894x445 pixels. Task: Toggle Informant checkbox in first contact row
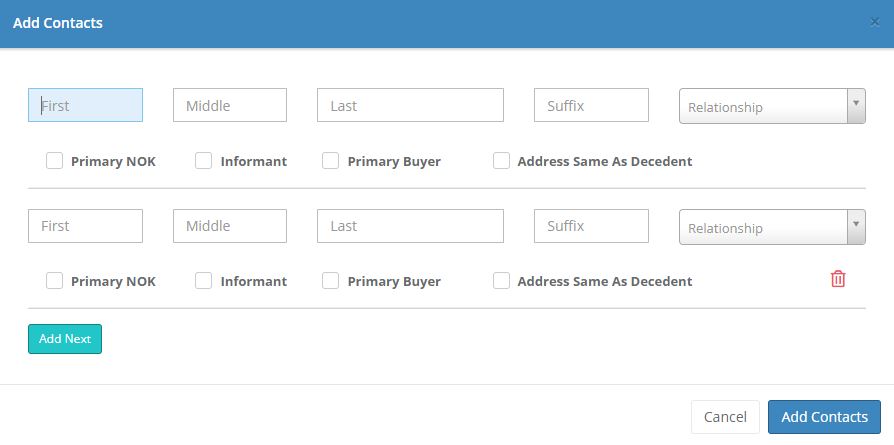click(x=204, y=161)
